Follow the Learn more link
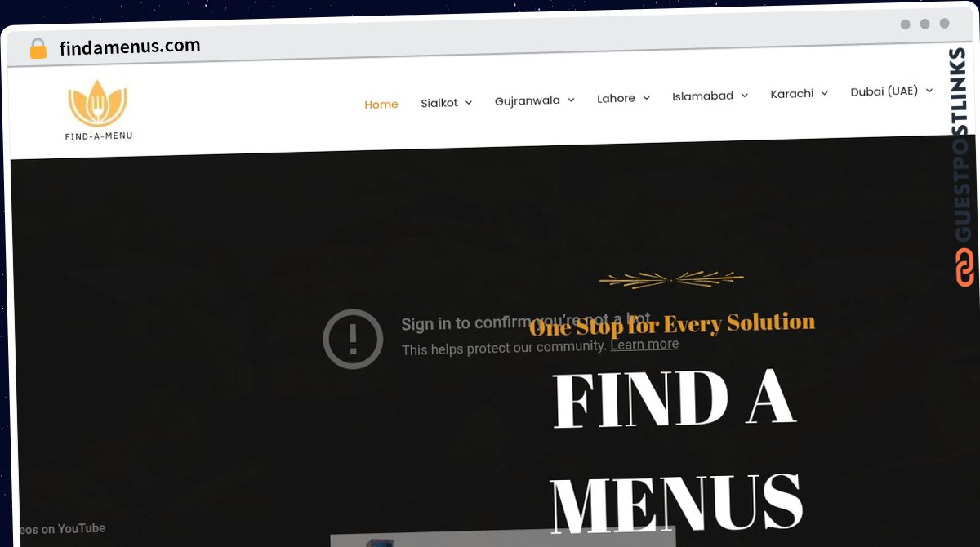The image size is (980, 547). point(644,344)
